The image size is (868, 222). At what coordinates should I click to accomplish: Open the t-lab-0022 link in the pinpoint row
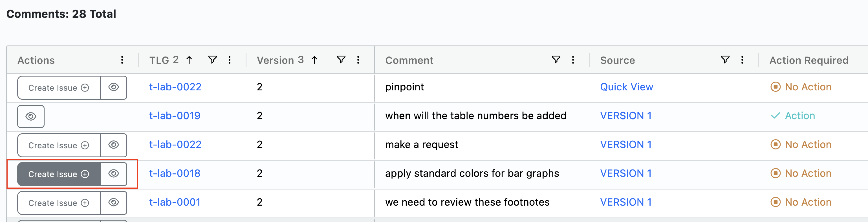(x=176, y=87)
